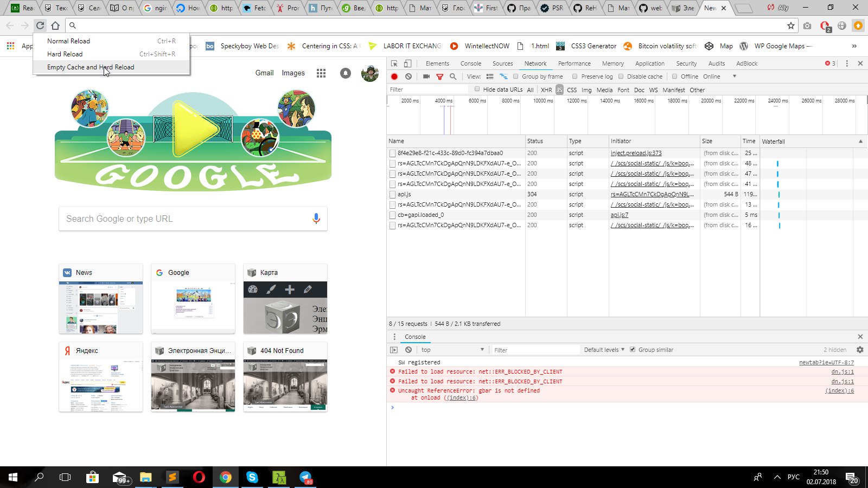Viewport: 868px width, 488px height.
Task: Click the Google account avatar
Action: [370, 73]
